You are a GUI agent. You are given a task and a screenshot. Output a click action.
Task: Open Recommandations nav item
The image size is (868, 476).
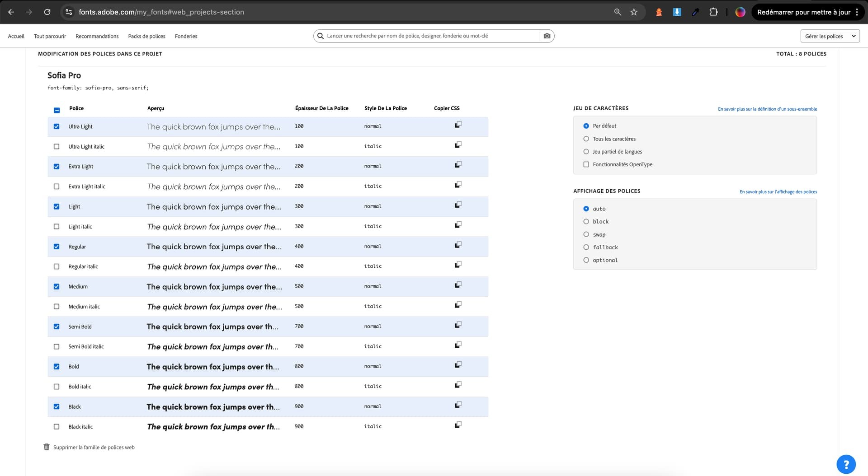pyautogui.click(x=97, y=36)
